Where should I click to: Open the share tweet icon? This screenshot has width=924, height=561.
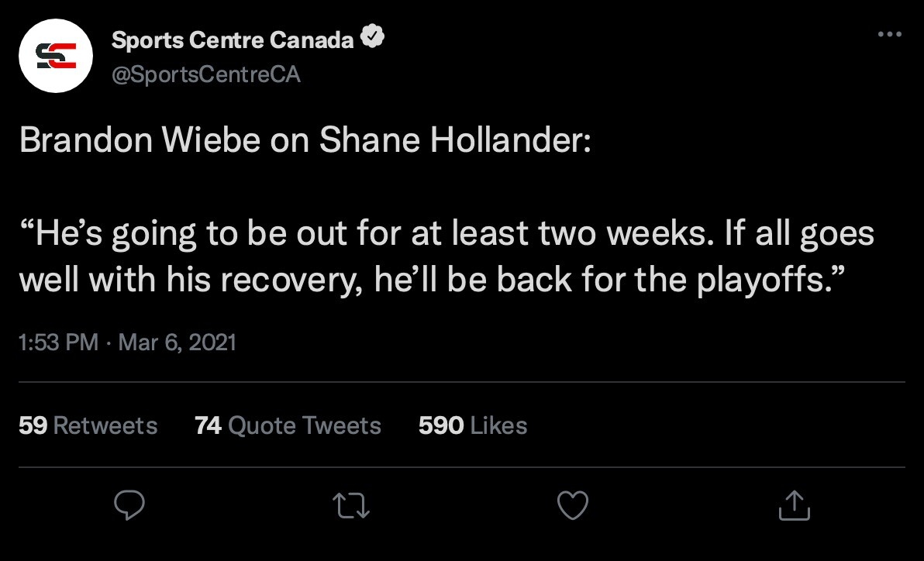tap(795, 506)
